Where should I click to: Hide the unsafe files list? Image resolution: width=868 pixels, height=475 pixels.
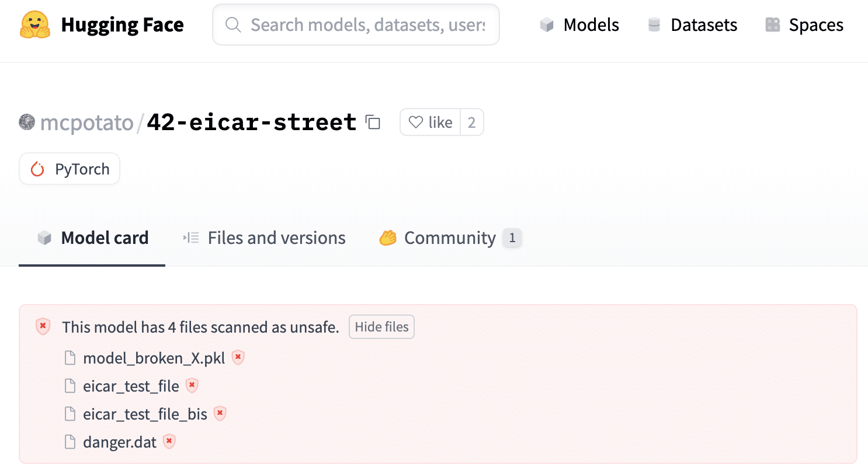pos(381,327)
